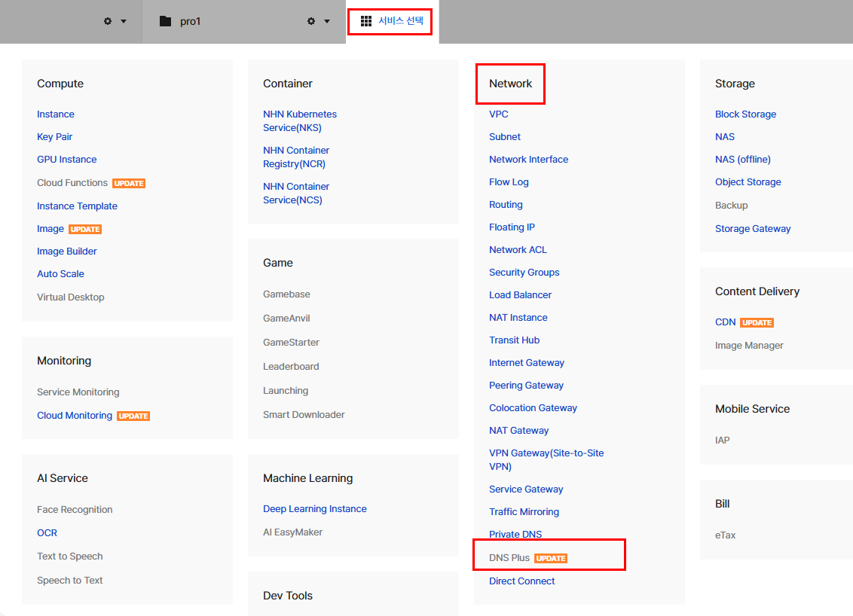Select Cloud Functions service
Image resolution: width=853 pixels, height=616 pixels.
coord(72,183)
